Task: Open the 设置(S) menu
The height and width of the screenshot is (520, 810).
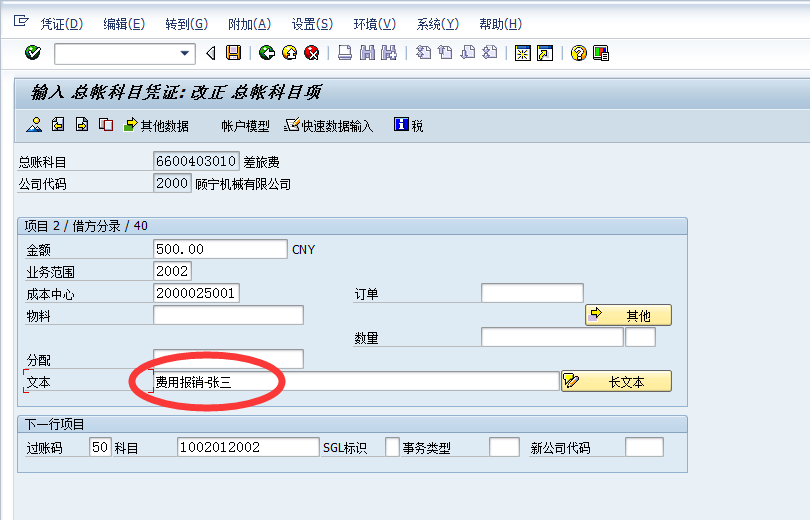Action: (x=312, y=24)
